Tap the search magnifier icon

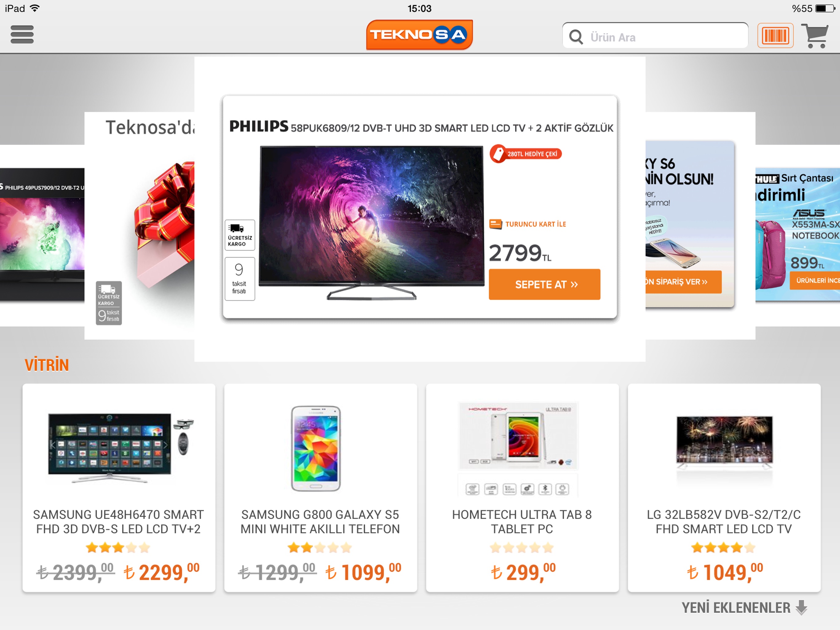[x=576, y=37]
